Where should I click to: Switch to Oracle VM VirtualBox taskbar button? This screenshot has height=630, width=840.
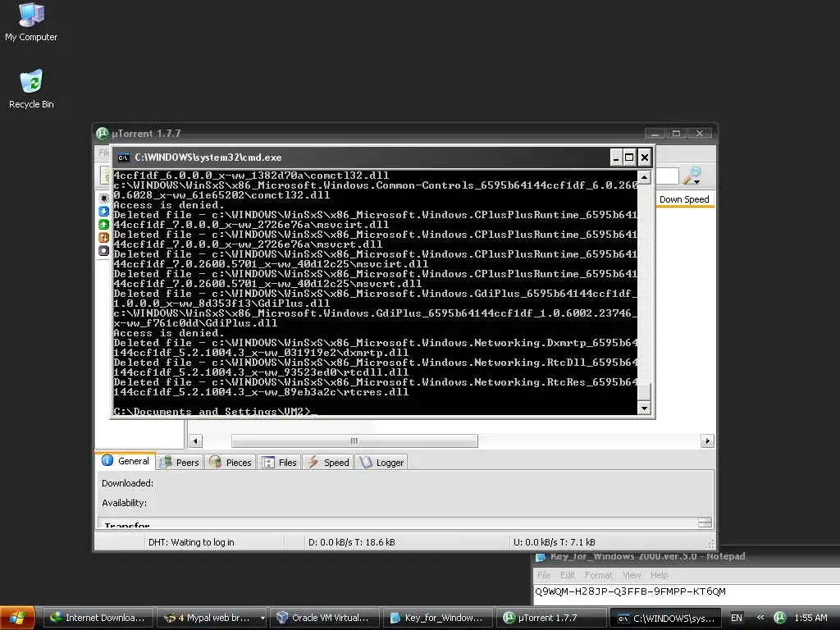[x=325, y=618]
